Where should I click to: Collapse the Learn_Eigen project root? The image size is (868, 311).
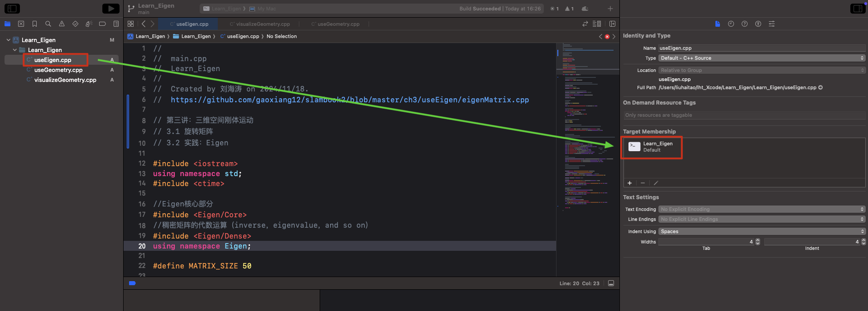pos(8,40)
